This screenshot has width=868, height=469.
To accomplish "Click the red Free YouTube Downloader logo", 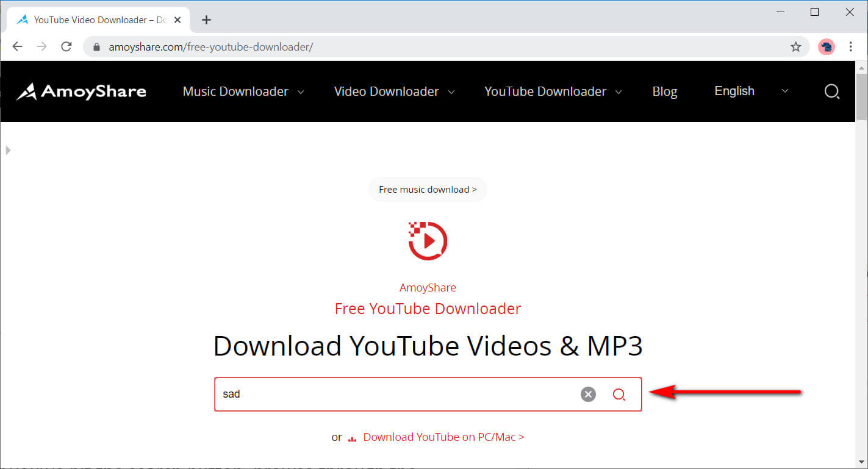I will [428, 241].
